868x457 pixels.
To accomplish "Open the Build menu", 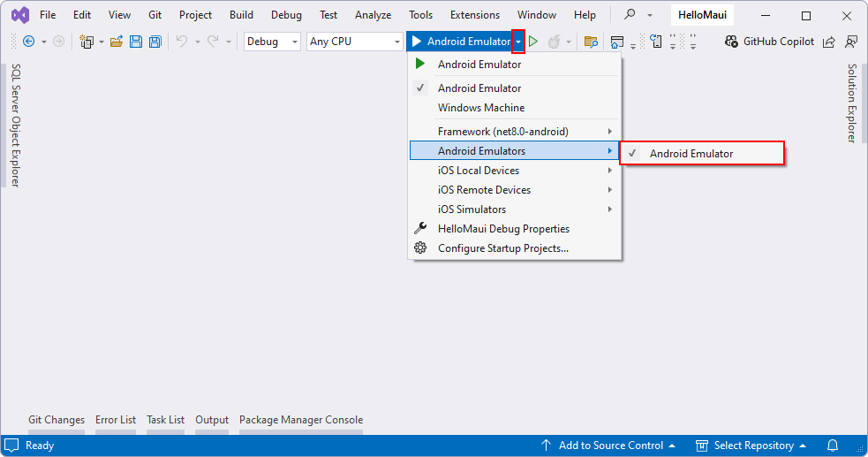I will tap(241, 15).
